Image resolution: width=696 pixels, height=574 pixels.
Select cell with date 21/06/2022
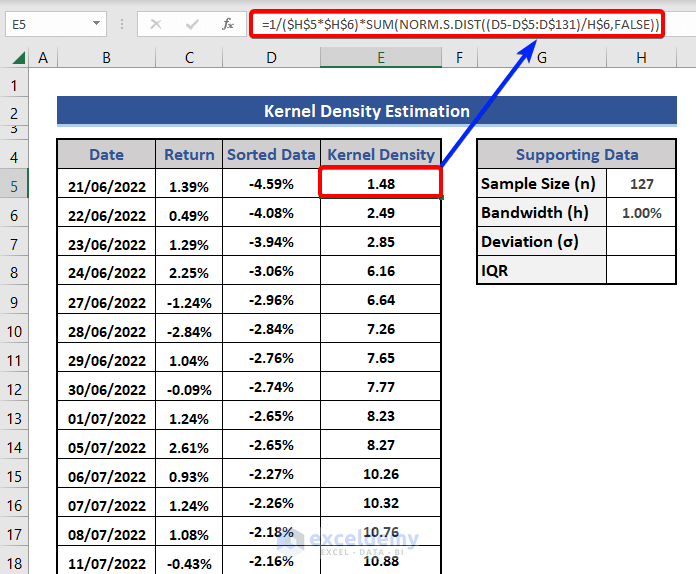[107, 184]
